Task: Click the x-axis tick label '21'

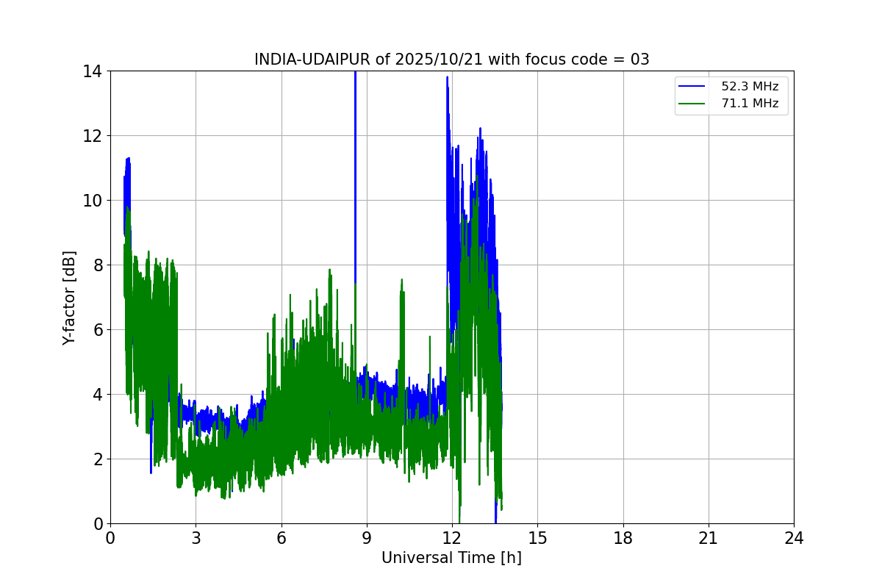Action: click(x=709, y=538)
